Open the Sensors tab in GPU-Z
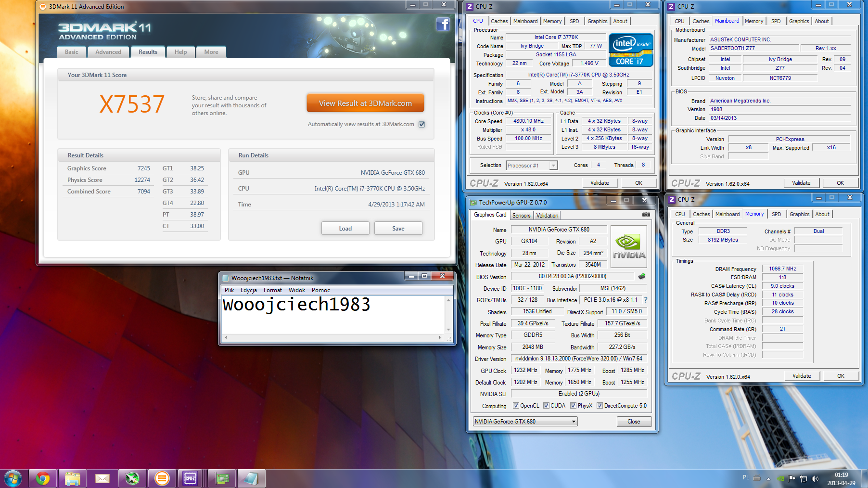 [x=521, y=216]
